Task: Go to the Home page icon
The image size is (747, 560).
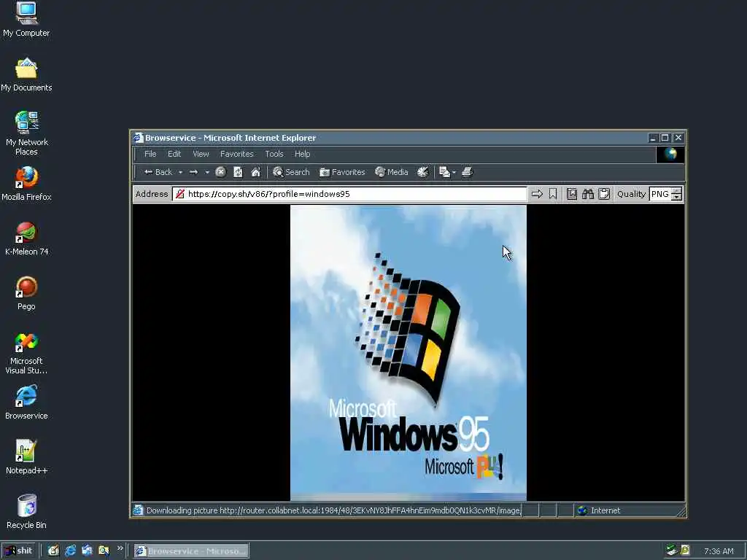Action: 256,172
